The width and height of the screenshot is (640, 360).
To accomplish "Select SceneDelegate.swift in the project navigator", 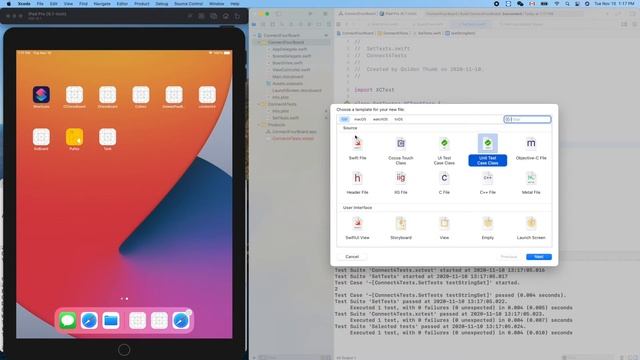I will 291,56.
